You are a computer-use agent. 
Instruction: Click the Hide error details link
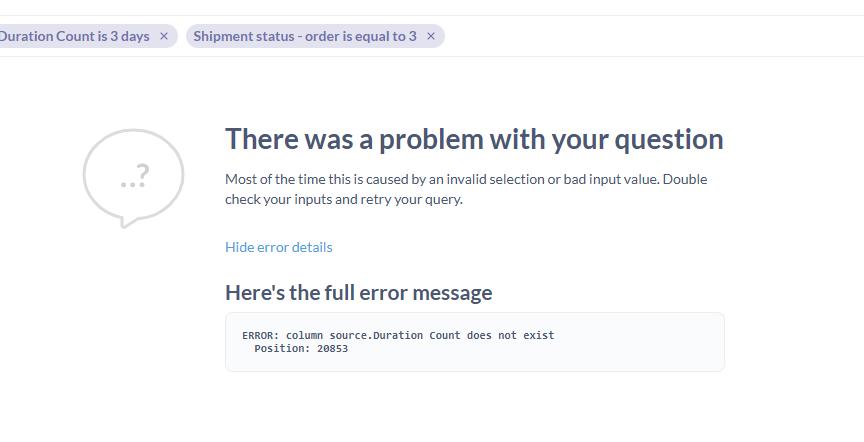279,247
